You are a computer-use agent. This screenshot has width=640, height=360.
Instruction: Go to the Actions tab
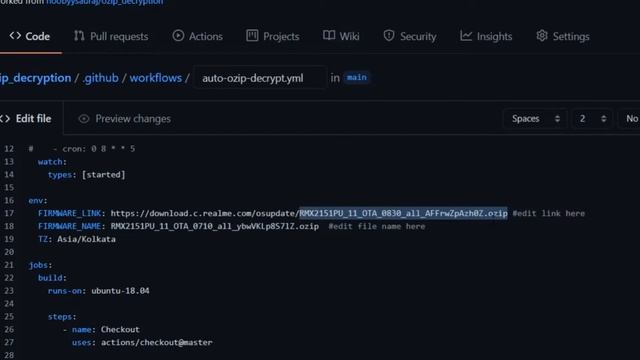(x=198, y=36)
